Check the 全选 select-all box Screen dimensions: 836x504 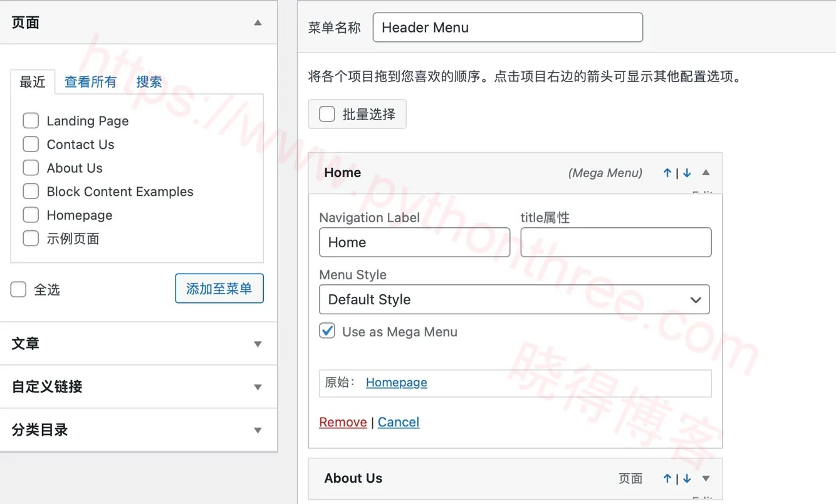pos(19,289)
